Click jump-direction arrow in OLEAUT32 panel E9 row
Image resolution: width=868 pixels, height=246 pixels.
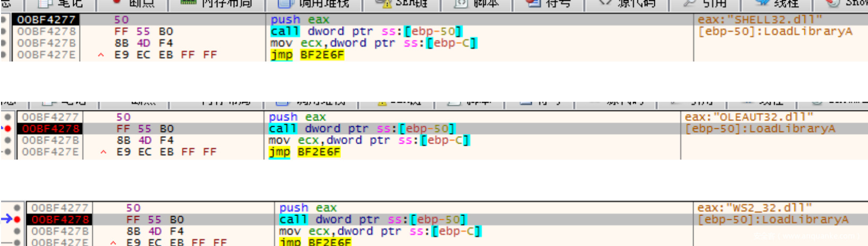(x=103, y=152)
